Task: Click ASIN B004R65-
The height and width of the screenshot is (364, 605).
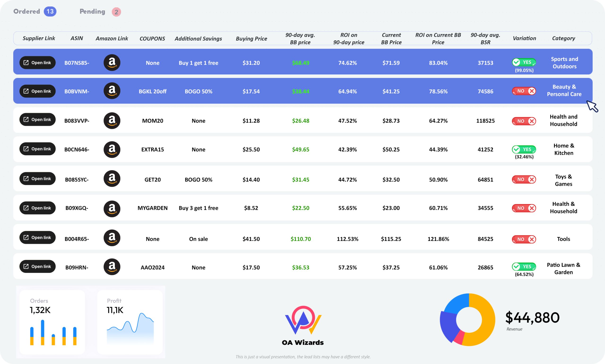Action: coord(77,239)
